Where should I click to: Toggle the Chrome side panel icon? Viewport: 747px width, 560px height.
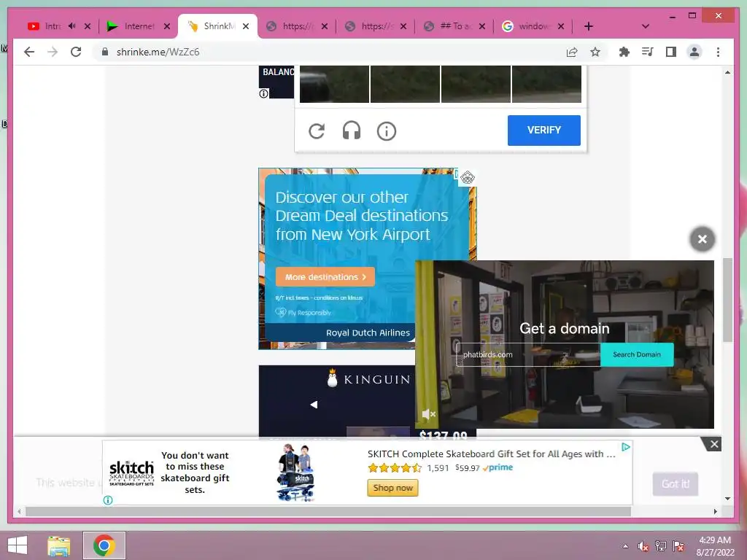[x=671, y=52]
